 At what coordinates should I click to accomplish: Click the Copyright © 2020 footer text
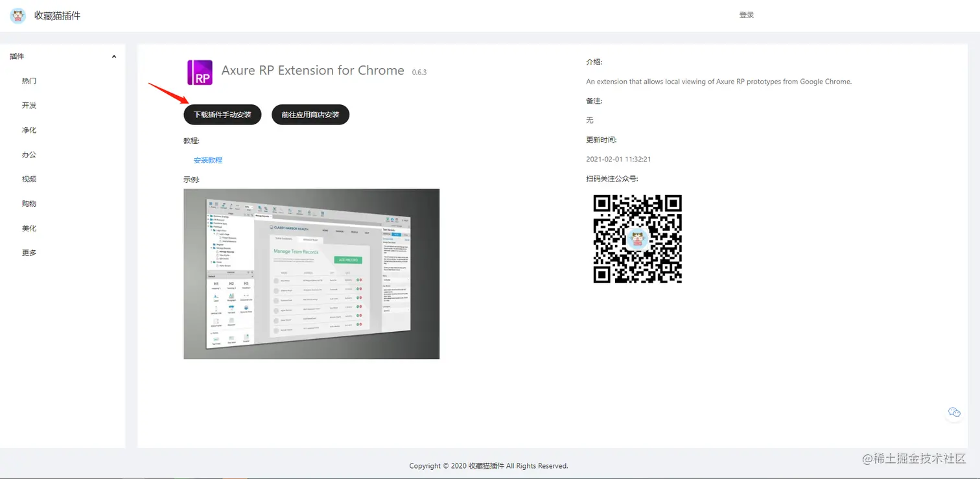click(x=489, y=466)
